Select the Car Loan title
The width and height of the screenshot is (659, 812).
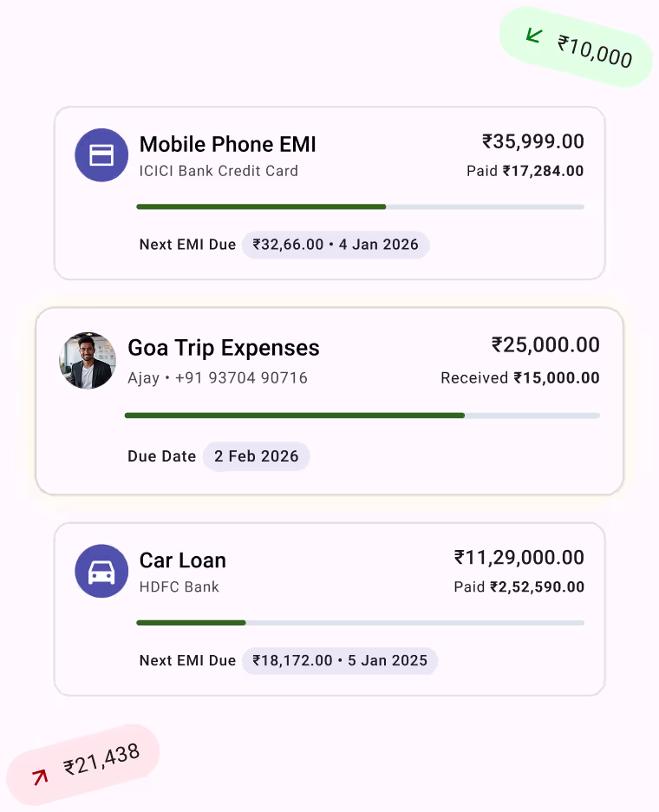pyautogui.click(x=182, y=560)
